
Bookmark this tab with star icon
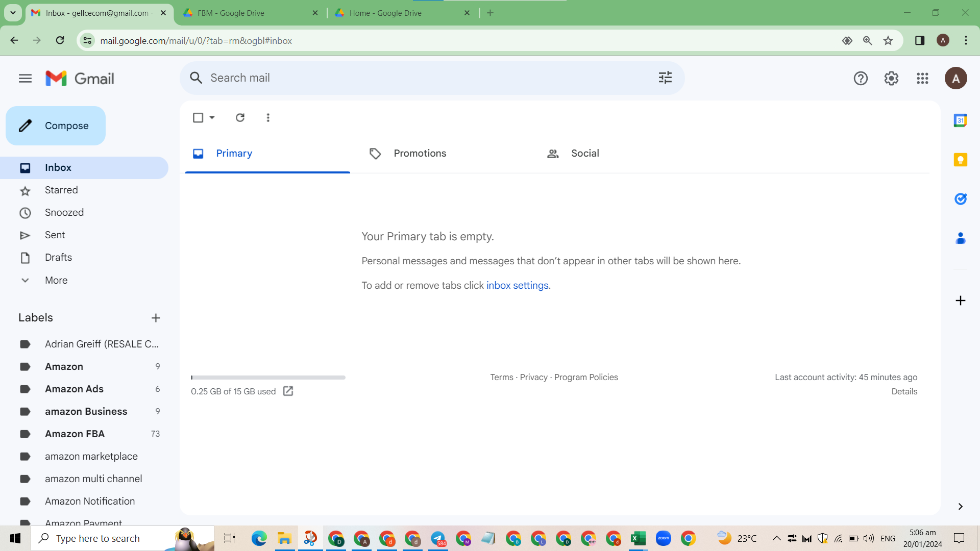click(888, 40)
